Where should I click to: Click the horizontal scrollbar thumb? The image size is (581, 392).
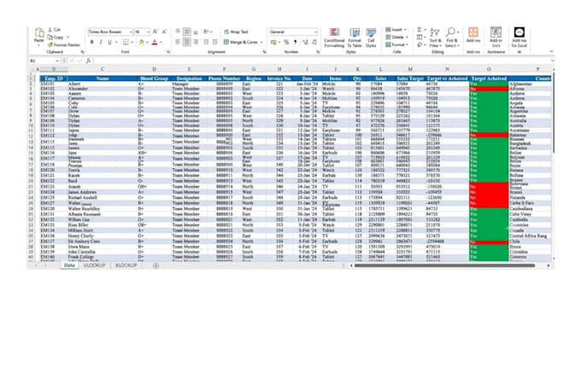coord(444,266)
